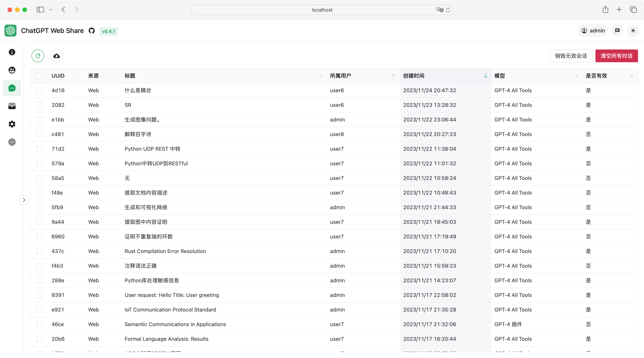Open the admin user menu
This screenshot has width=644, height=358.
tap(593, 31)
